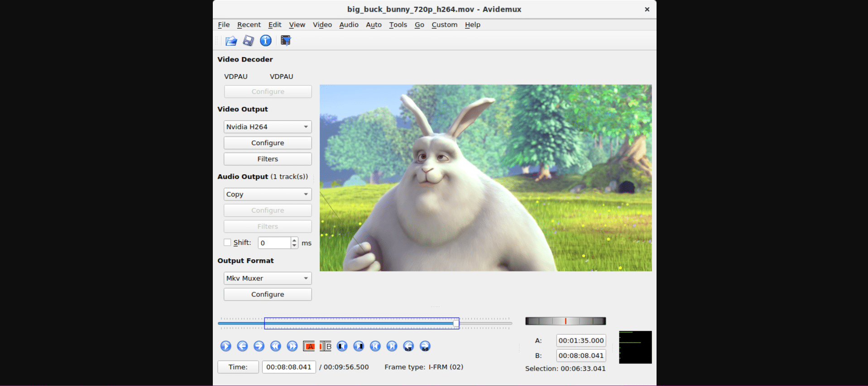868x386 pixels.
Task: Open the video Information icon
Action: 266,41
